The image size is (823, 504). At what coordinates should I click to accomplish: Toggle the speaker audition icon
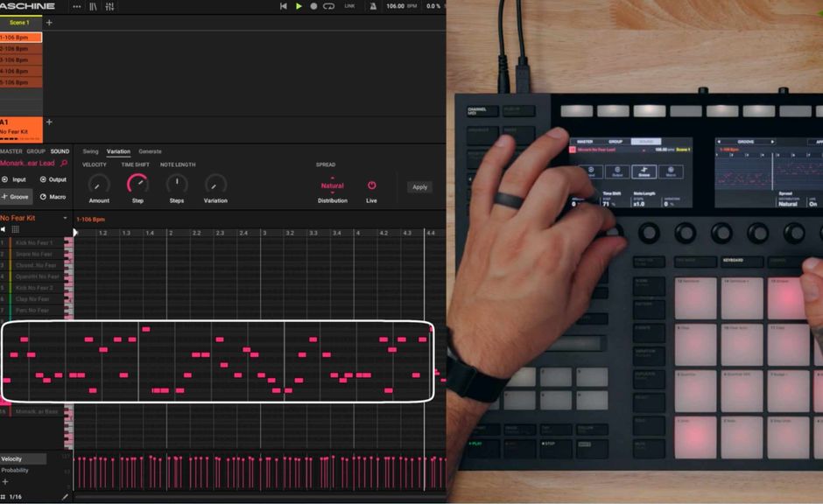(x=4, y=229)
